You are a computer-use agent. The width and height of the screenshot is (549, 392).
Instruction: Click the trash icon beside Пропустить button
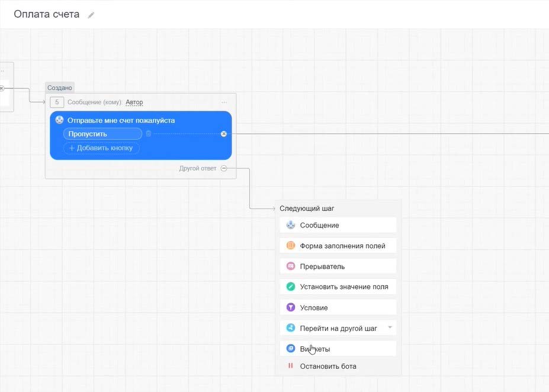(149, 134)
